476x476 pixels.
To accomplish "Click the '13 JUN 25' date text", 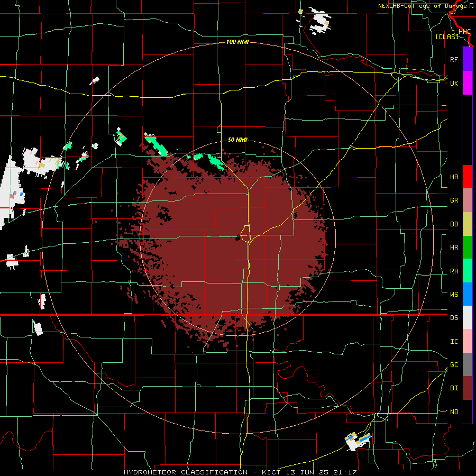I will [x=307, y=472].
